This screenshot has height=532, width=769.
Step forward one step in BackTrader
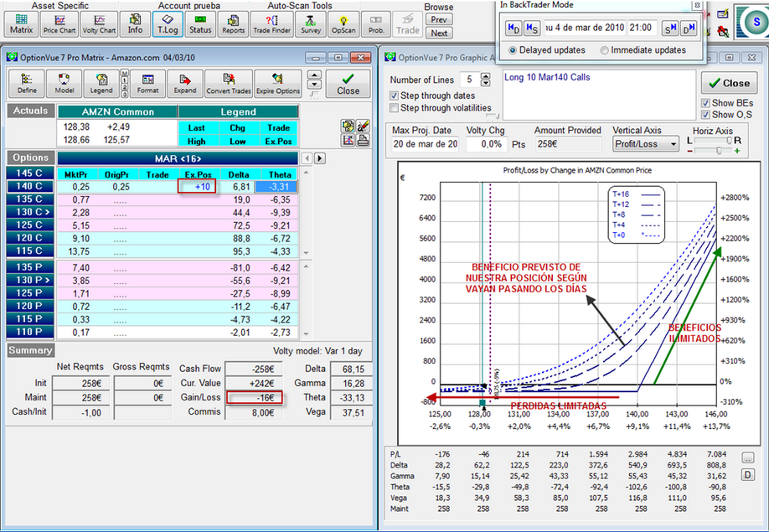click(x=669, y=28)
